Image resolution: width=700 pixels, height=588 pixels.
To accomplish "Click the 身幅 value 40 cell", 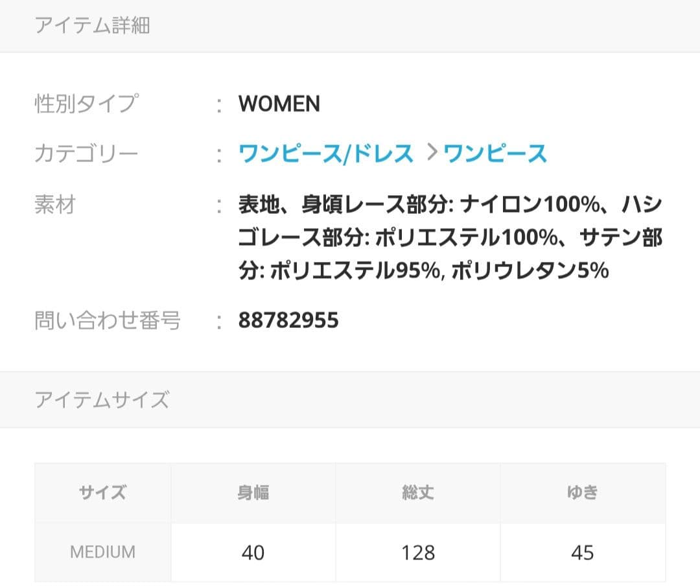I will [253, 552].
